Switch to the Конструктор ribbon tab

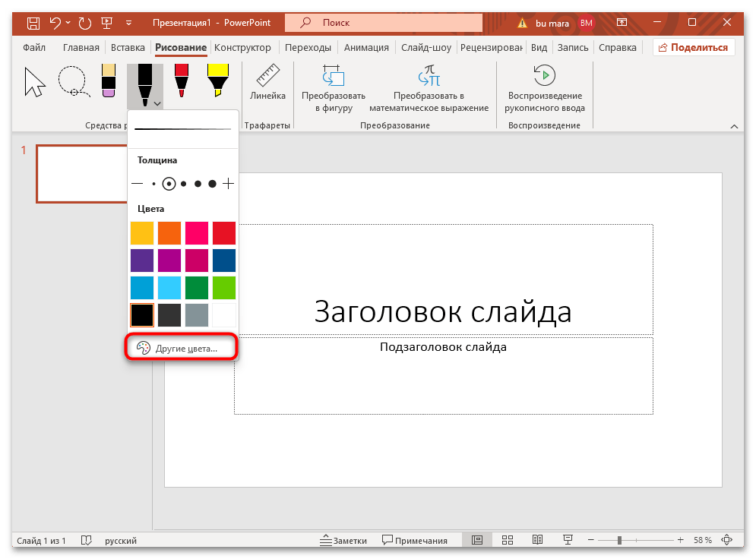(243, 46)
